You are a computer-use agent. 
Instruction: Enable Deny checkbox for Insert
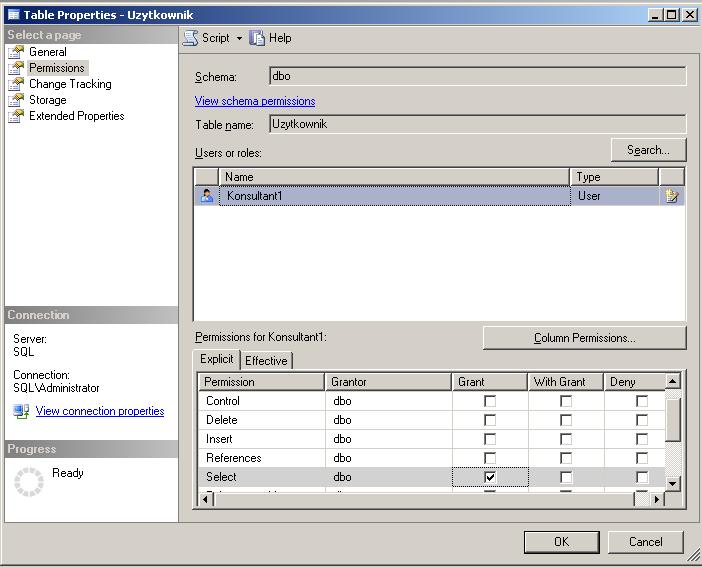[x=642, y=439]
